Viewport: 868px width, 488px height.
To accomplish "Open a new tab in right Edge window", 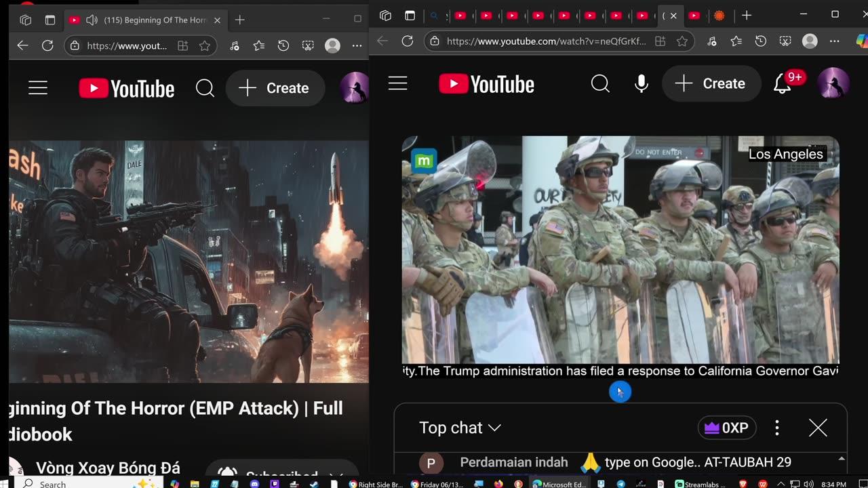I will (x=747, y=16).
